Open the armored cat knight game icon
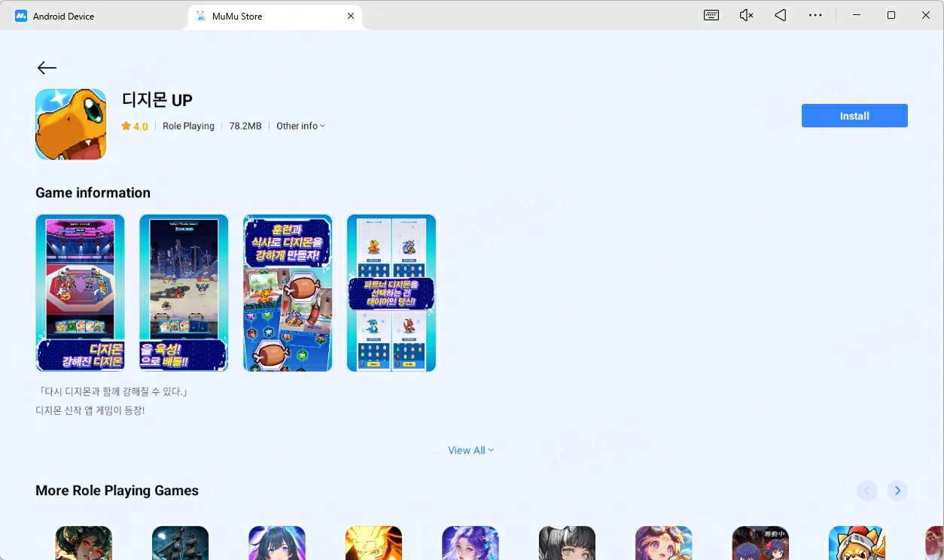 (x=857, y=543)
